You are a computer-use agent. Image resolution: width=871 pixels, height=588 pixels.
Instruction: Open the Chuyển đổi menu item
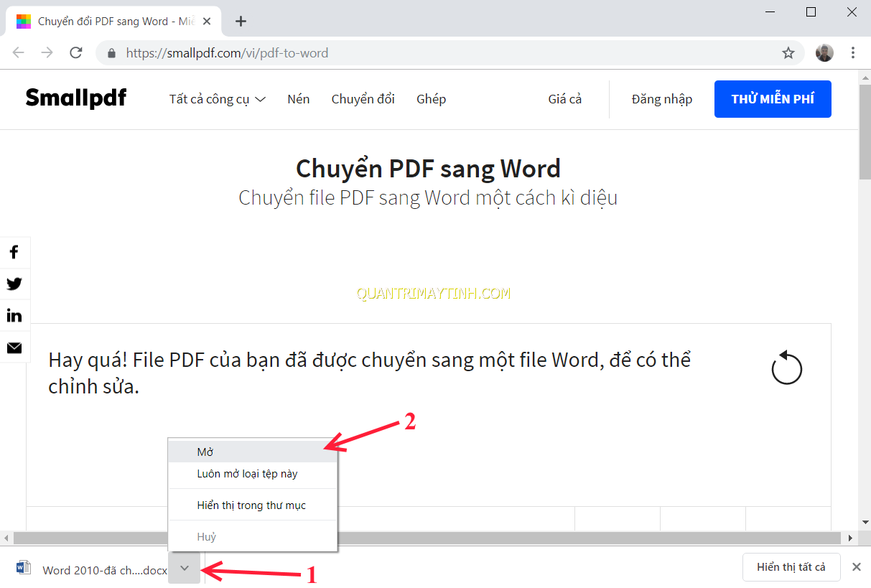(x=363, y=99)
